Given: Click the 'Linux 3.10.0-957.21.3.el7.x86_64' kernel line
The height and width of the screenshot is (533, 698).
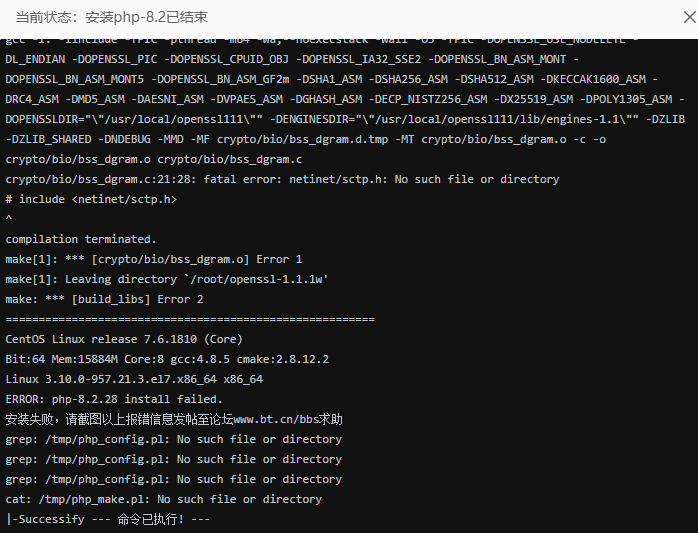Looking at the screenshot, I should tap(134, 379).
